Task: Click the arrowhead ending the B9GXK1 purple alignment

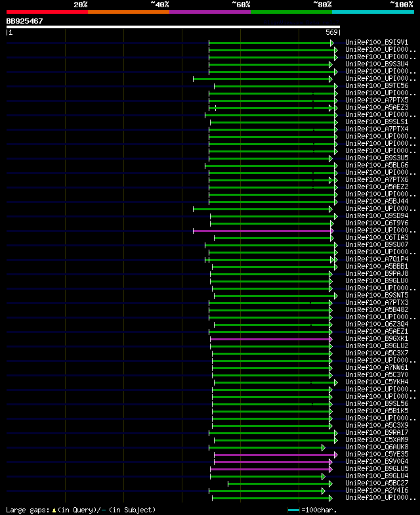Action: pyautogui.click(x=331, y=339)
